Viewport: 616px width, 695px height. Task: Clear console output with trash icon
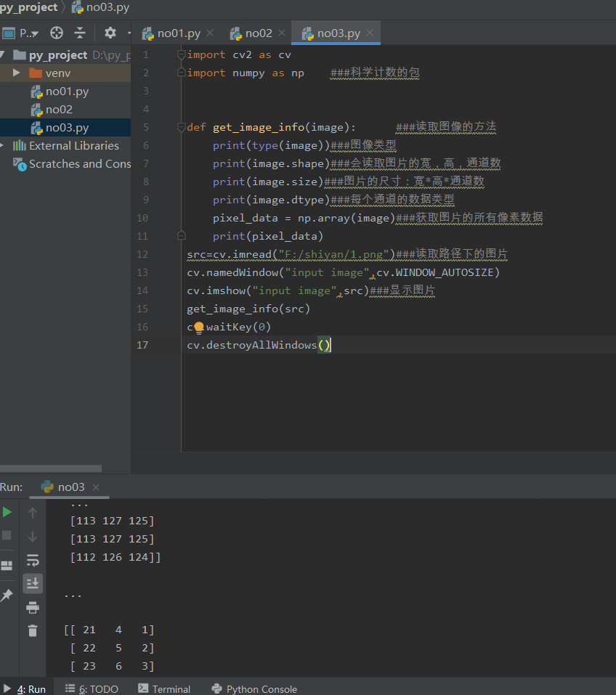pyautogui.click(x=33, y=630)
